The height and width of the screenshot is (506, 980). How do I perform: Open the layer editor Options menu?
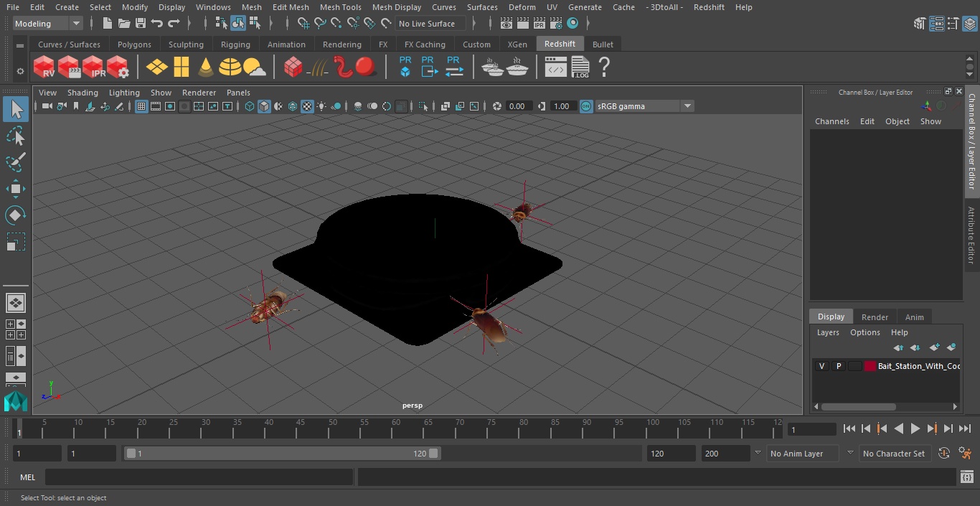click(864, 332)
